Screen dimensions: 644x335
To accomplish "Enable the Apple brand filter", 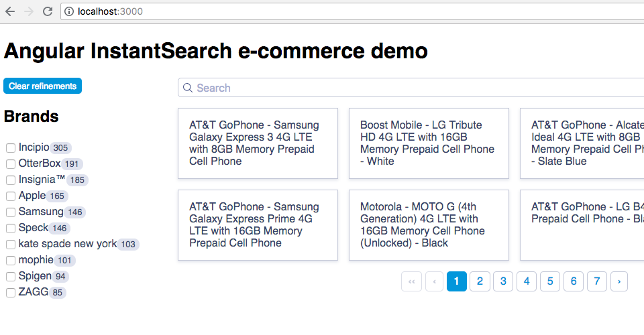I will pyautogui.click(x=11, y=196).
